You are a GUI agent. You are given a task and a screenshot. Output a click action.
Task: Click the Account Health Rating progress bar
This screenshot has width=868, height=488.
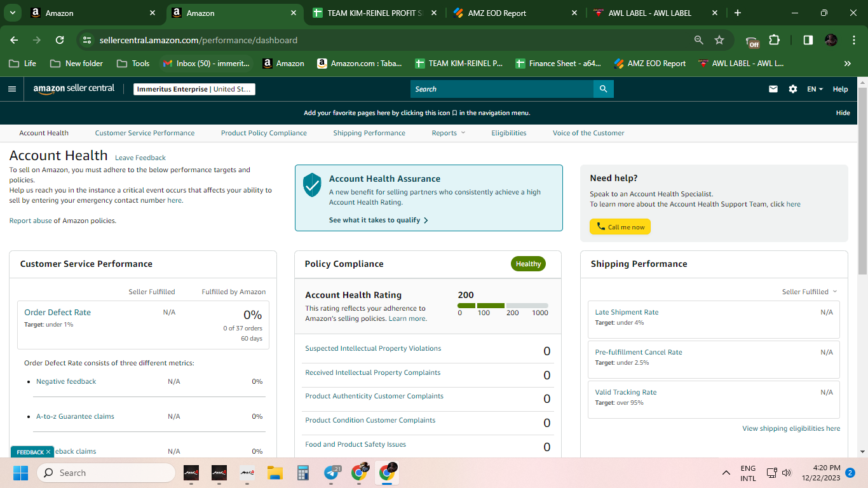pos(503,306)
